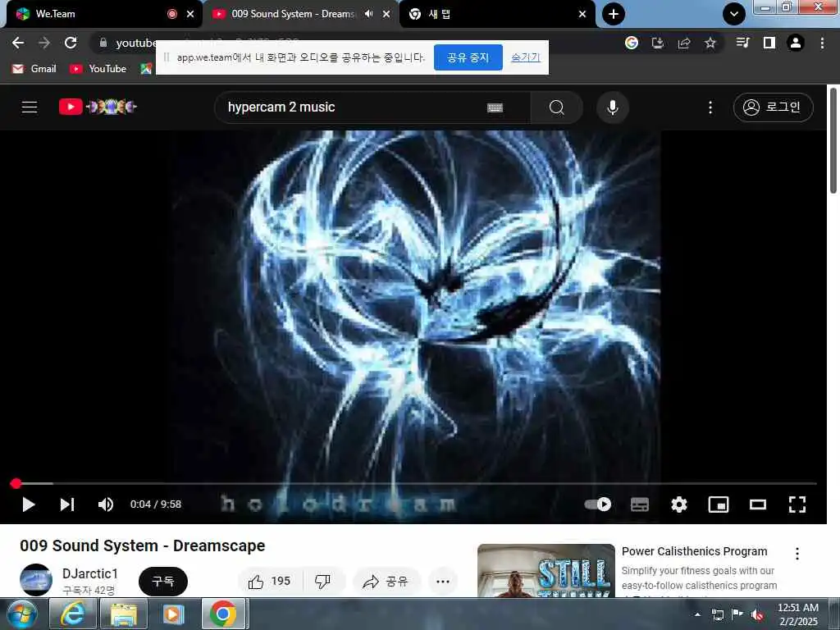Open YouTube settings three-dot menu

click(x=710, y=107)
